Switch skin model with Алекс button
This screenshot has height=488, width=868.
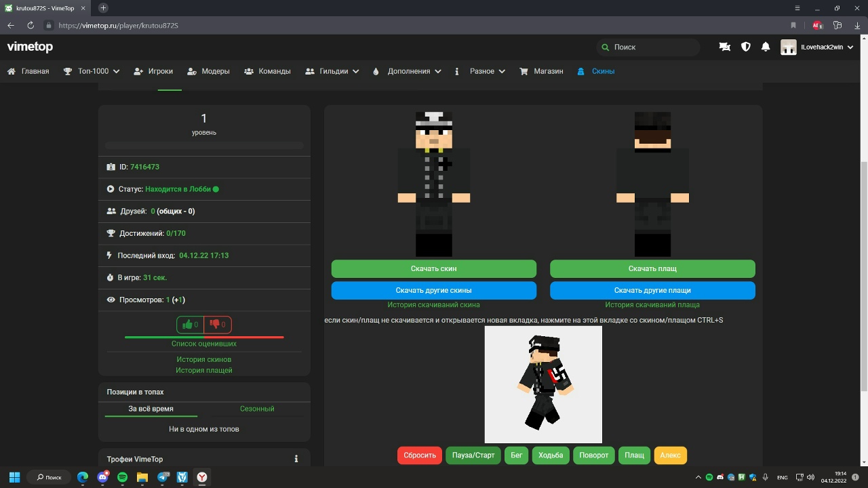(670, 455)
